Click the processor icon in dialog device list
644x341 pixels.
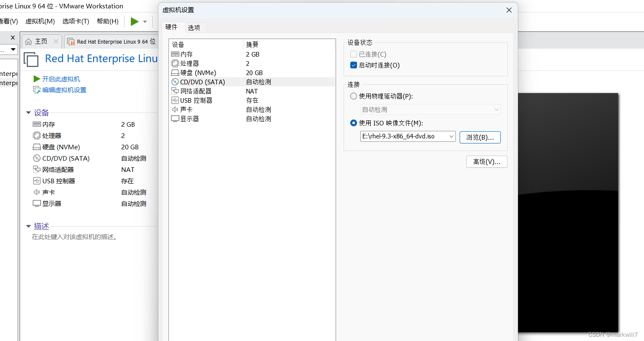(x=175, y=63)
